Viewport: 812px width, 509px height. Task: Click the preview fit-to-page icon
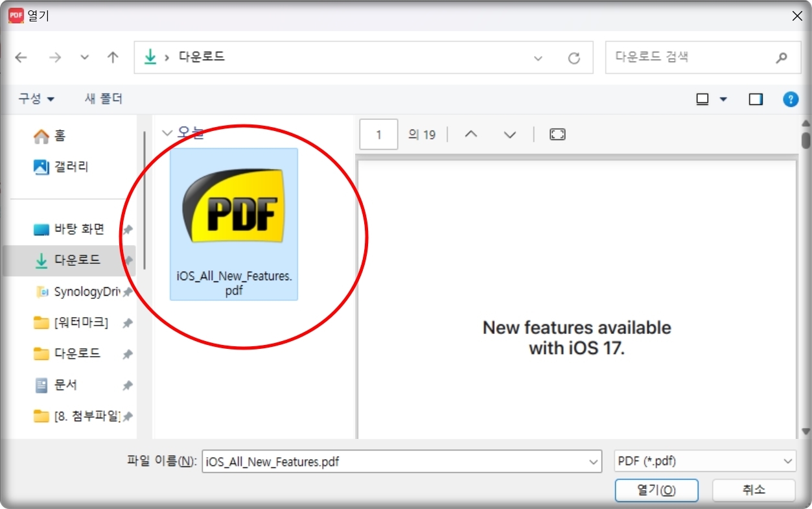[557, 134]
